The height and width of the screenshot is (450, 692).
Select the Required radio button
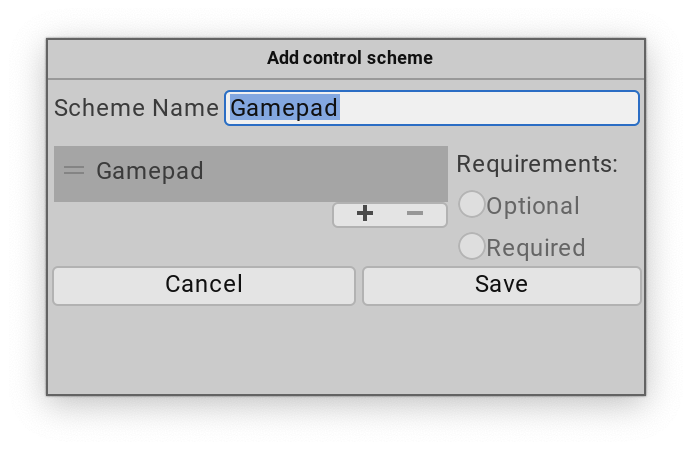472,247
